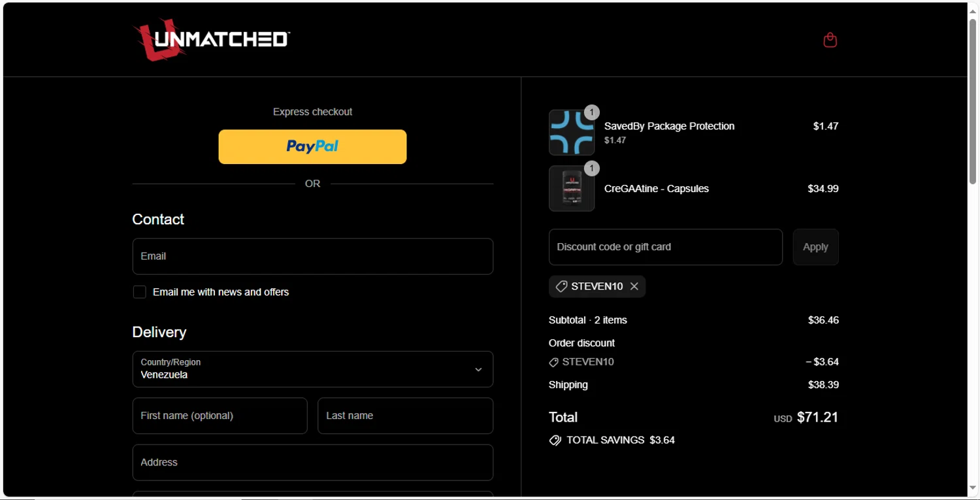Click the tag icon on STEVEN10 chip
The image size is (980, 500).
561,286
